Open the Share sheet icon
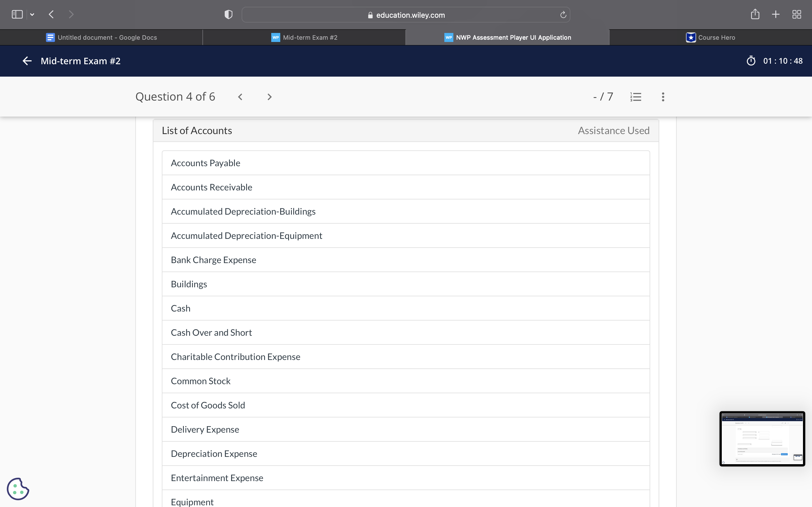 755,14
